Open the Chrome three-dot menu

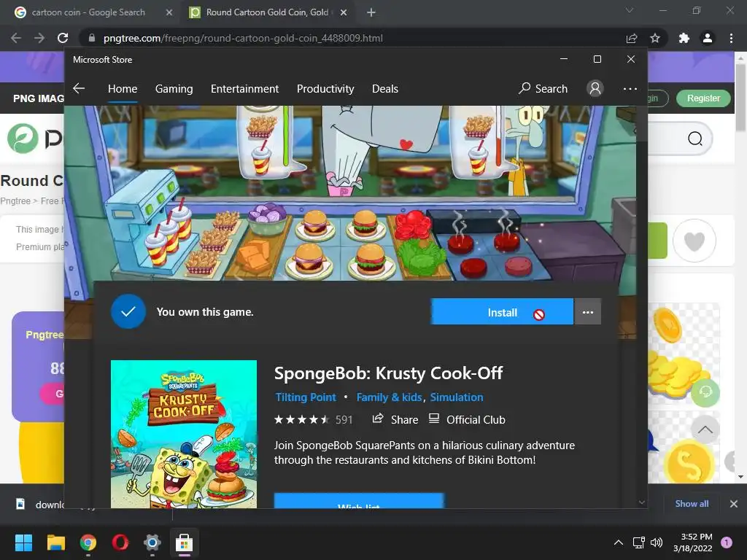tap(731, 38)
